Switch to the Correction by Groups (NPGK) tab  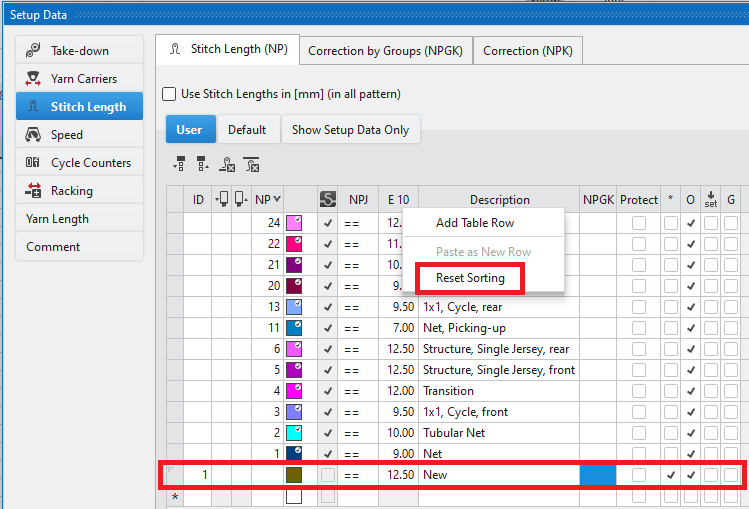pyautogui.click(x=385, y=50)
